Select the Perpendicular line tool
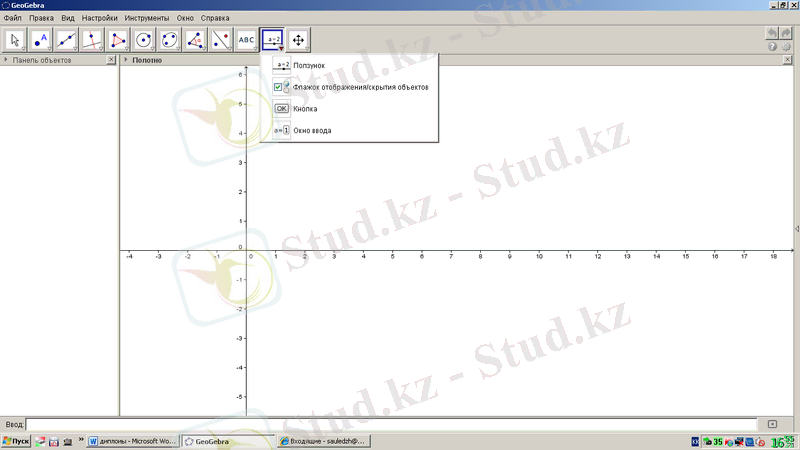The image size is (800, 450). click(92, 40)
